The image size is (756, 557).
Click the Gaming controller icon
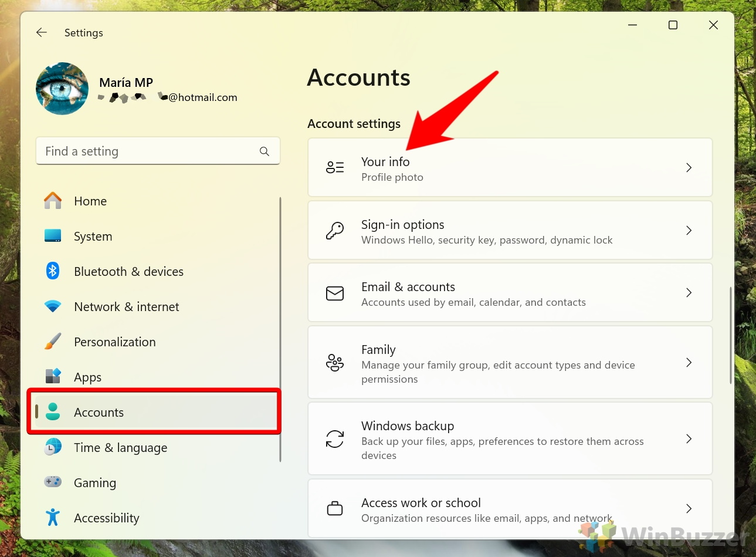click(x=53, y=482)
